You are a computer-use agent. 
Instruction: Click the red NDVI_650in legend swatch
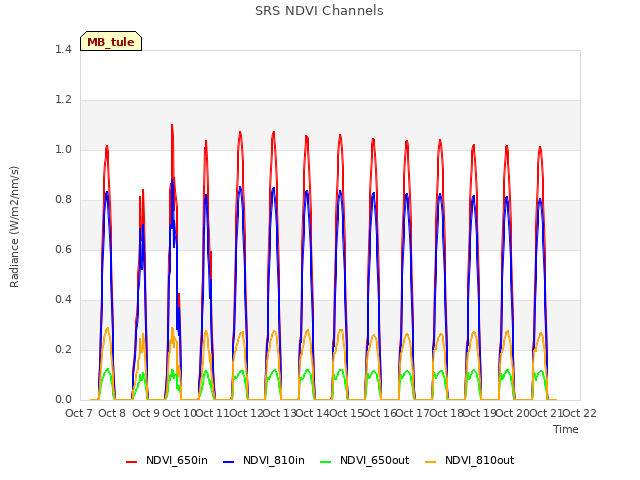pos(131,462)
